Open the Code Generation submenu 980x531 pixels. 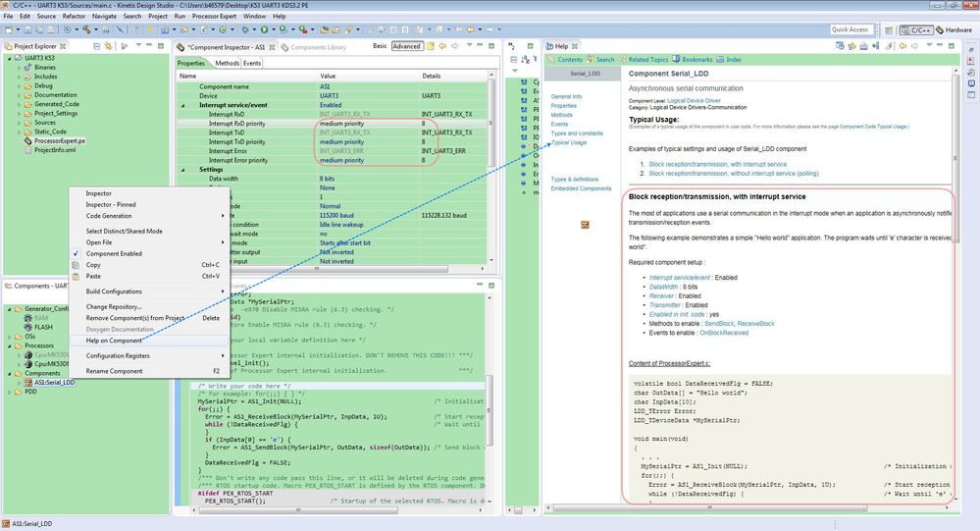coord(149,216)
